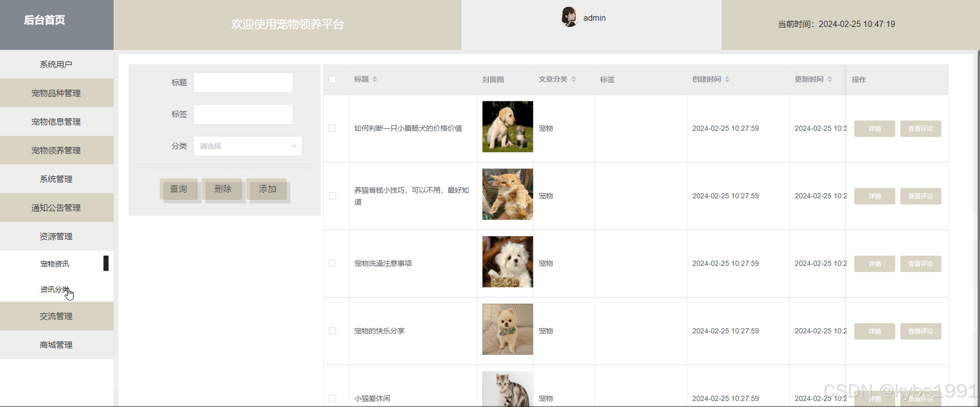Image resolution: width=980 pixels, height=407 pixels.
Task: Open the labrador puppy cover image
Action: pyautogui.click(x=507, y=126)
